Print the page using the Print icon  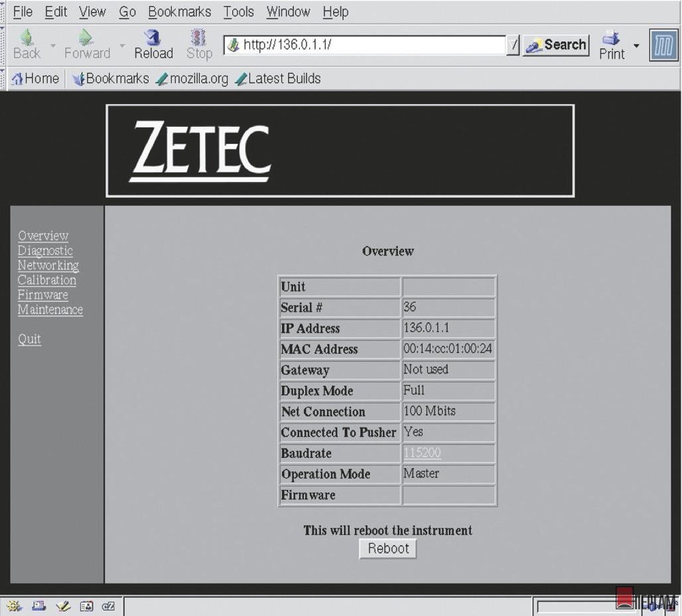(x=612, y=44)
